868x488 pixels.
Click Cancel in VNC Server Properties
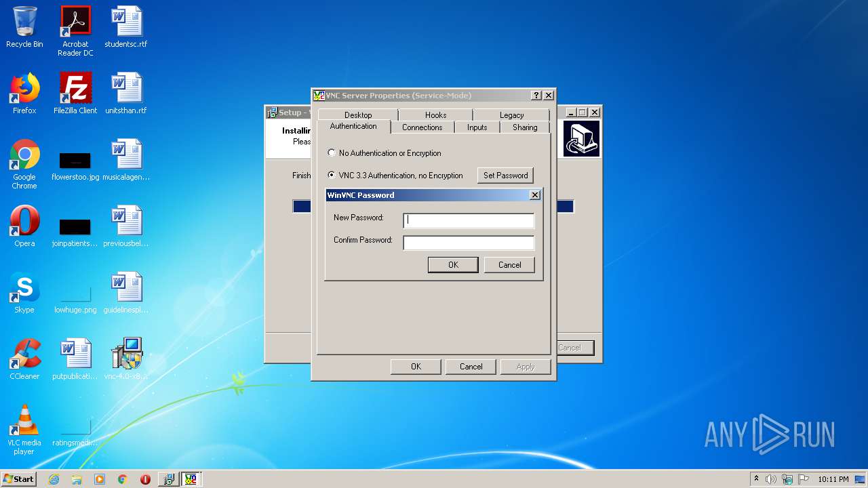click(471, 367)
